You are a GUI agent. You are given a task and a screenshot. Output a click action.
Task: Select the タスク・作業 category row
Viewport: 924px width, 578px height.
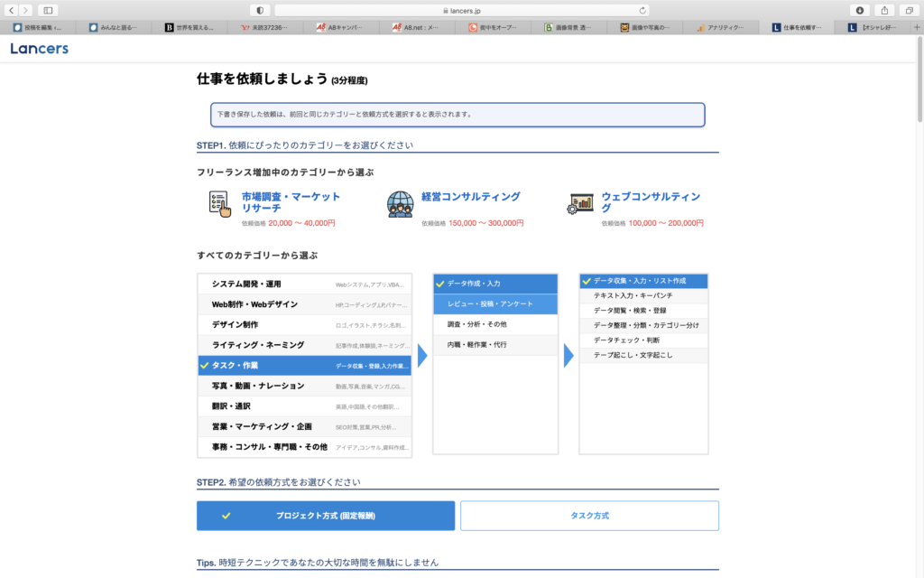[x=304, y=366]
